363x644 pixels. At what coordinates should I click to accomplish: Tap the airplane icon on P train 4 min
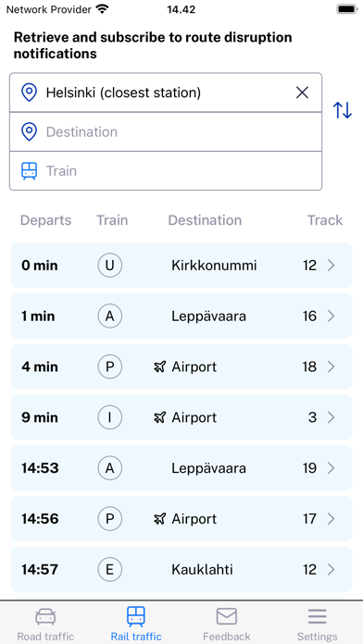pyautogui.click(x=159, y=366)
